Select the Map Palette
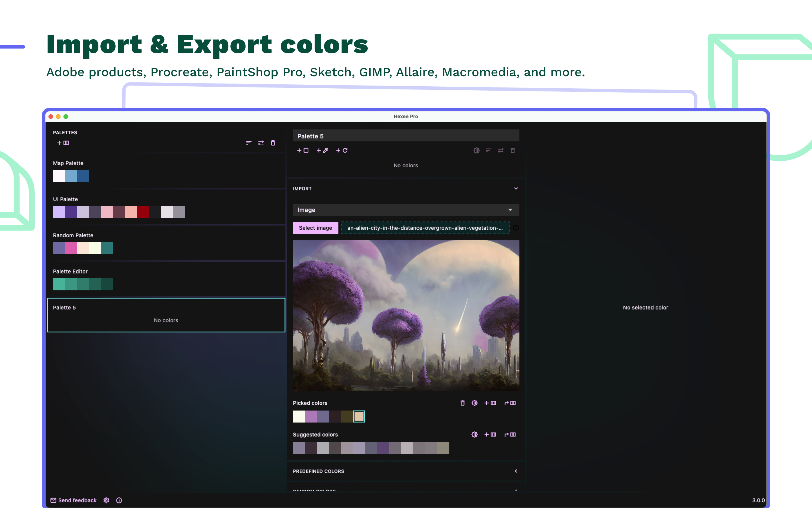Viewport: 812px width, 508px height. point(166,171)
